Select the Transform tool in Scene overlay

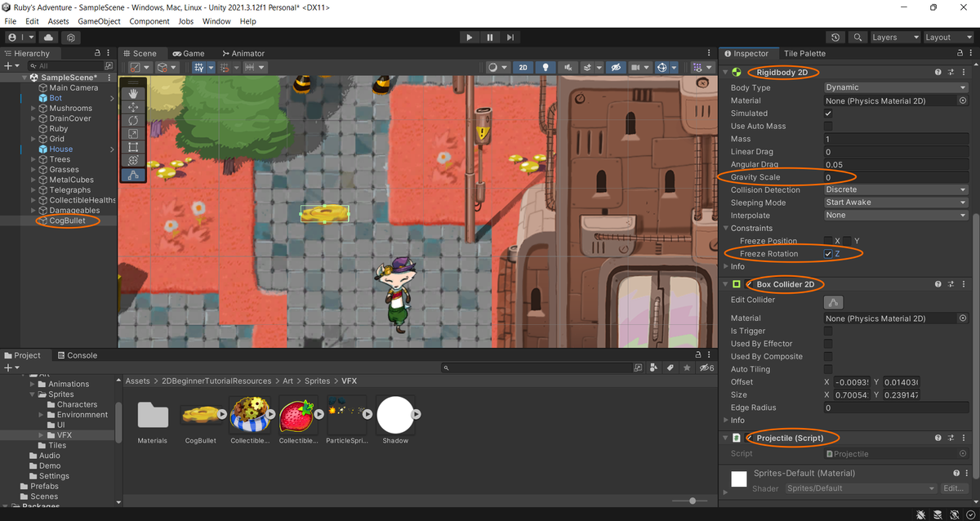point(133,160)
